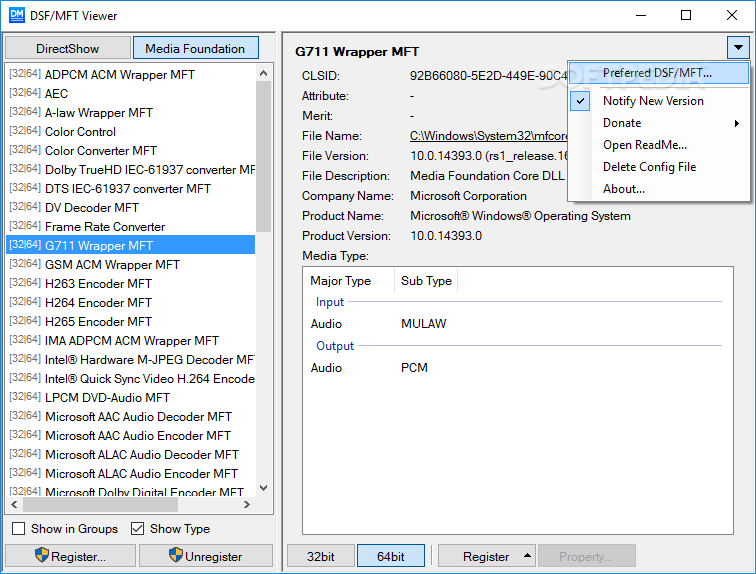Open the options dropdown arrow at top right
Viewport: 756px width, 574px height.
point(738,47)
